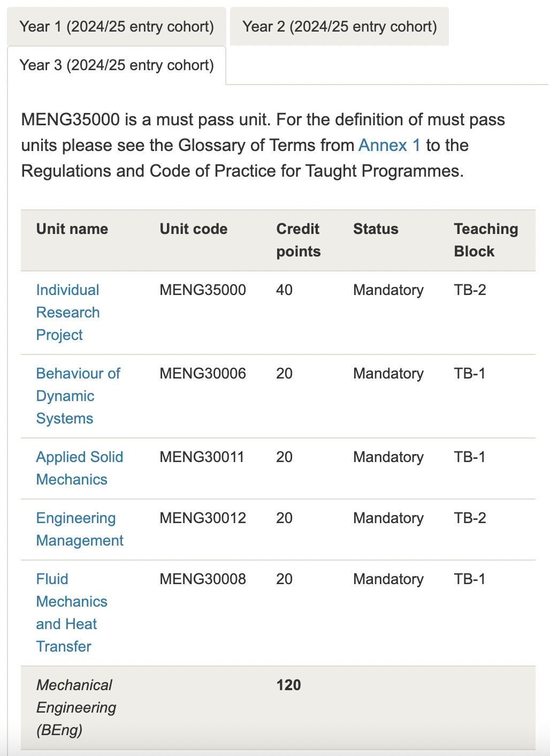Viewport: 550px width, 756px height.
Task: Click the Status column header
Action: [376, 229]
